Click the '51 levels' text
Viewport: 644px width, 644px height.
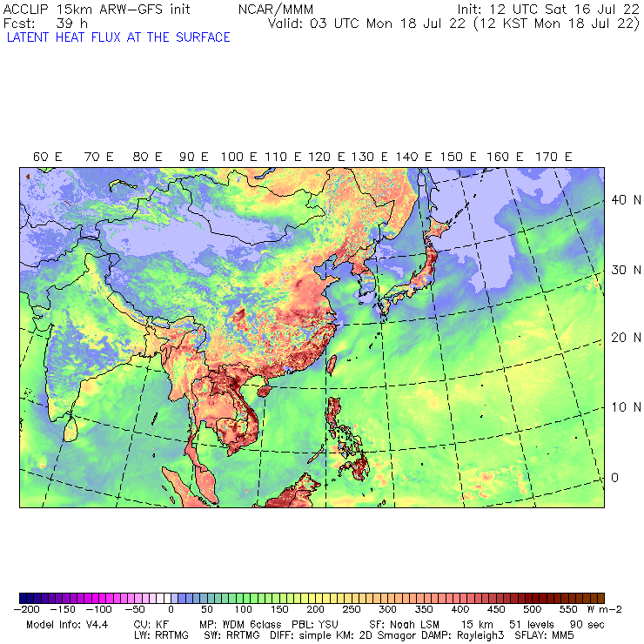click(x=532, y=625)
